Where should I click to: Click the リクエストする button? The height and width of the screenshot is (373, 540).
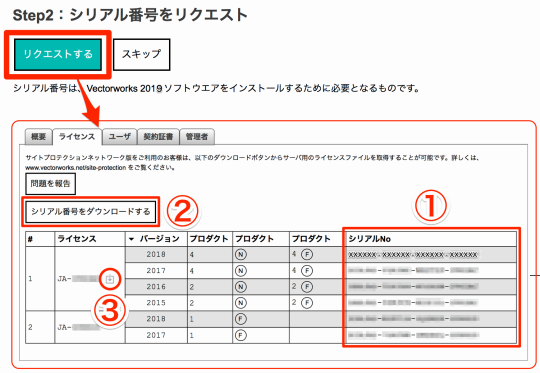click(58, 54)
